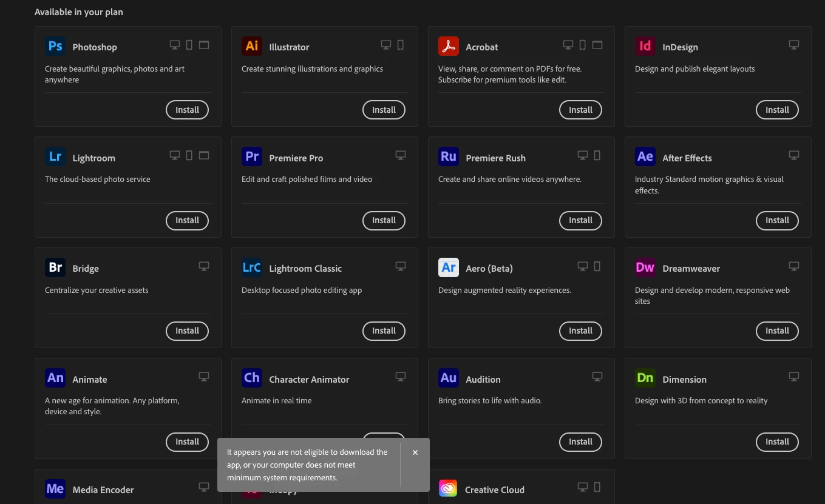The height and width of the screenshot is (504, 825).
Task: Install Premiere Pro
Action: (x=384, y=220)
